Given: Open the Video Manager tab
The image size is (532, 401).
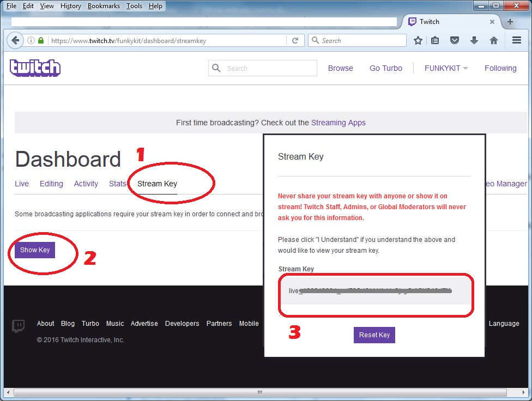Looking at the screenshot, I should (506, 184).
